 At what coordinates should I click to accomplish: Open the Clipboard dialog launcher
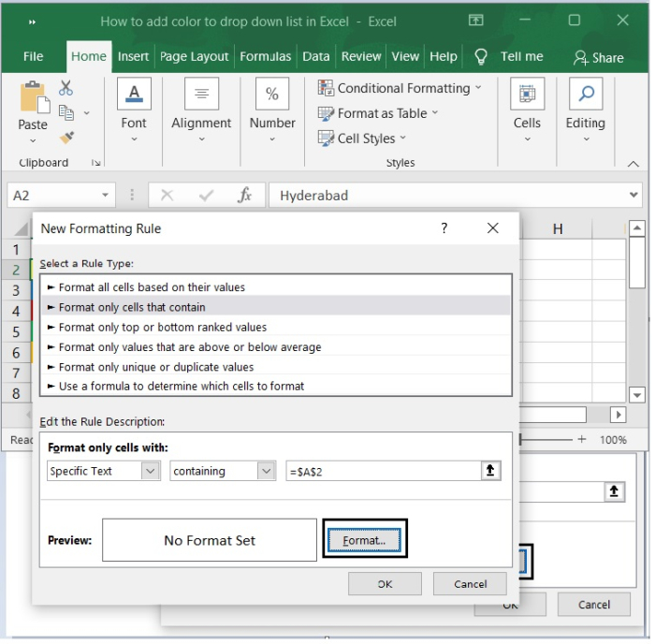(96, 163)
